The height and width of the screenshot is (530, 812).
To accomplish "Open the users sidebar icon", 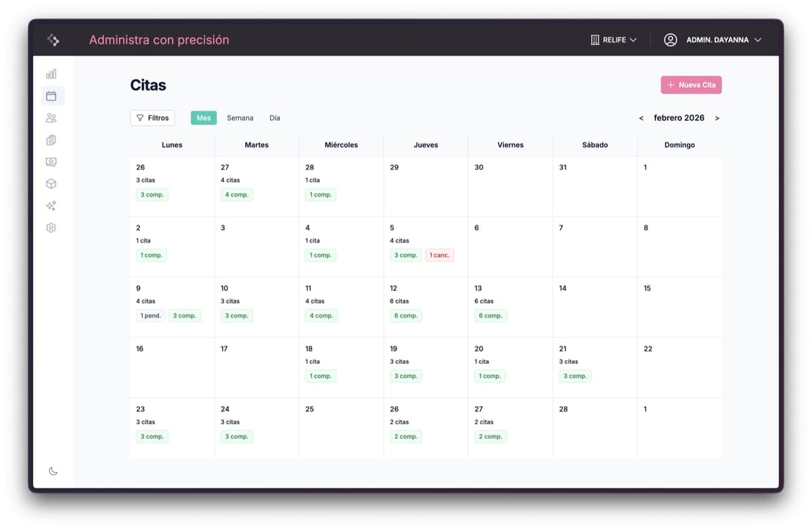I will tap(51, 118).
